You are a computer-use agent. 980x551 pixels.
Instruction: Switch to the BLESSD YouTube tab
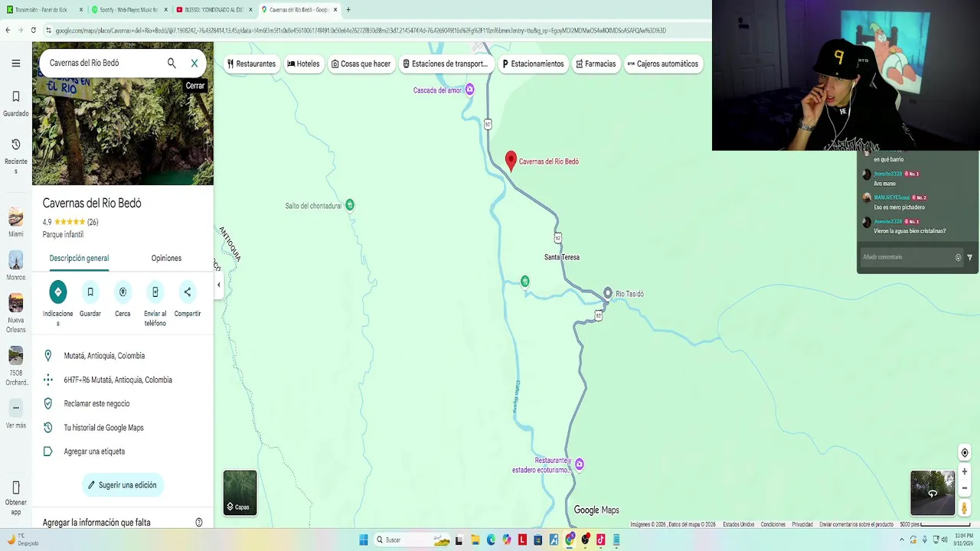[212, 10]
